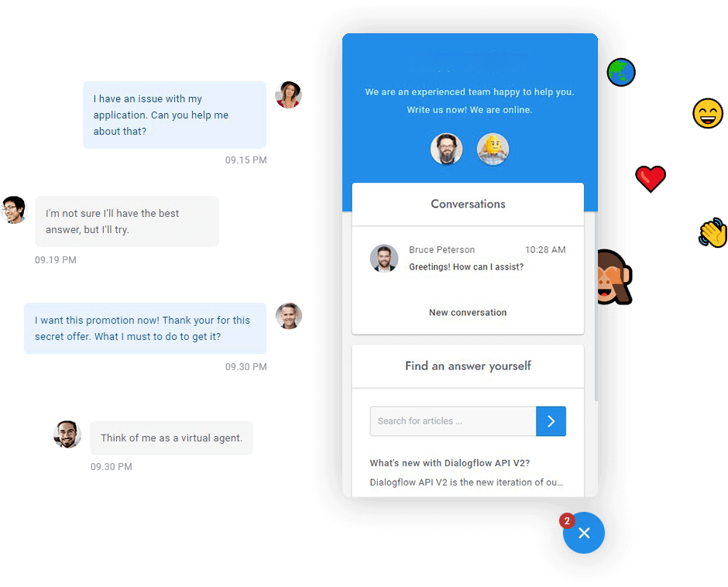The image size is (728, 587).
Task: Click the 'I want this promotion' message bubble
Action: [x=146, y=328]
